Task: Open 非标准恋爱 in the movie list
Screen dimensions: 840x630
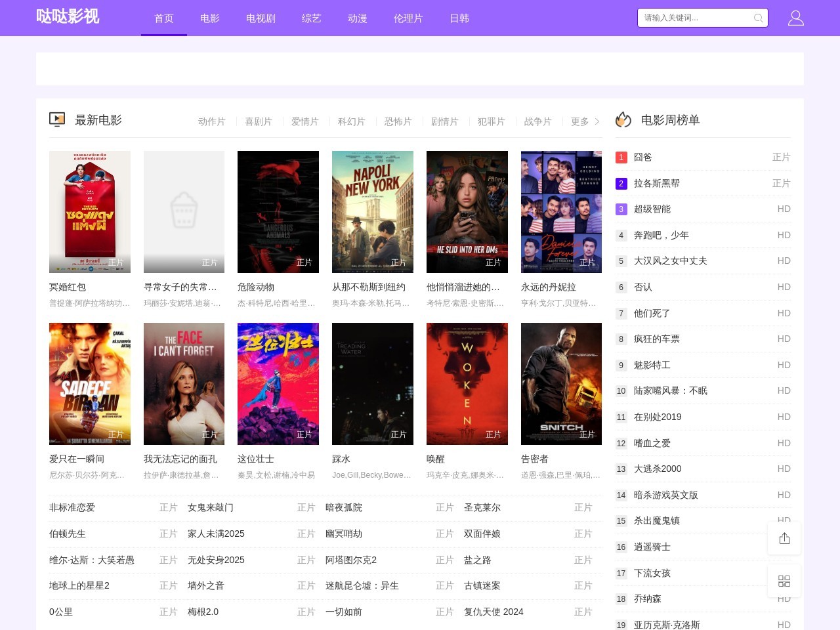Action: coord(72,507)
